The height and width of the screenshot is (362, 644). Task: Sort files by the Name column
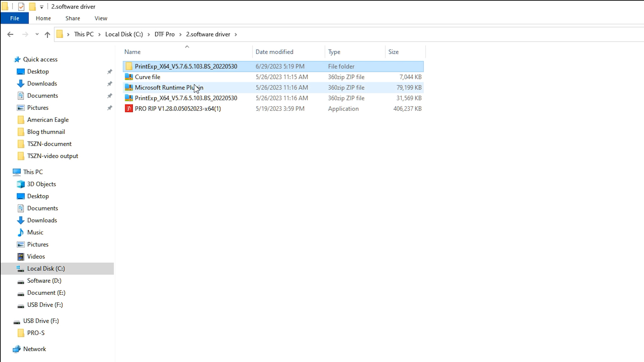(x=187, y=52)
